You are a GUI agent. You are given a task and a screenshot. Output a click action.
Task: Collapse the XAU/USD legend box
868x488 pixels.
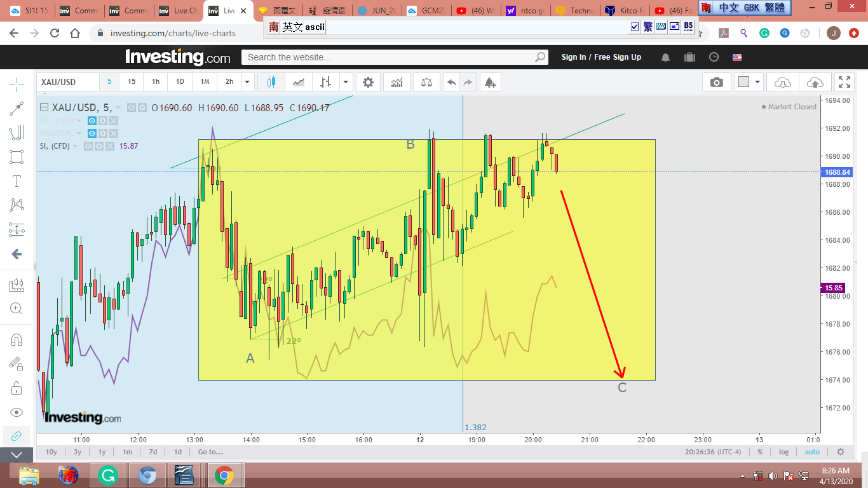click(x=44, y=107)
